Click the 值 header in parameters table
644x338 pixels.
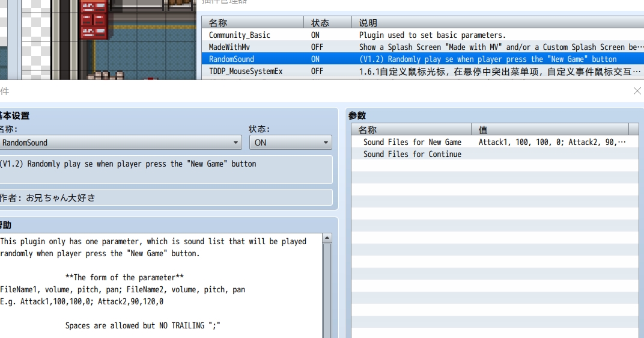pyautogui.click(x=550, y=130)
